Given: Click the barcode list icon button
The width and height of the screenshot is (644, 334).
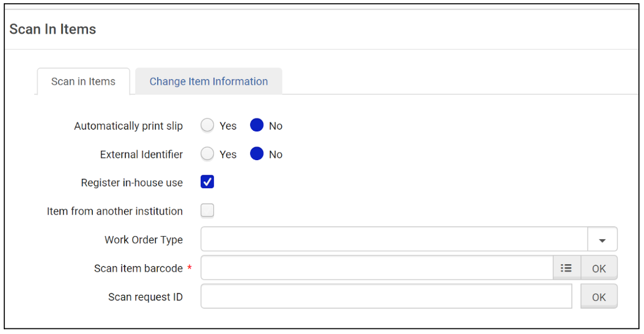Looking at the screenshot, I should pyautogui.click(x=566, y=268).
